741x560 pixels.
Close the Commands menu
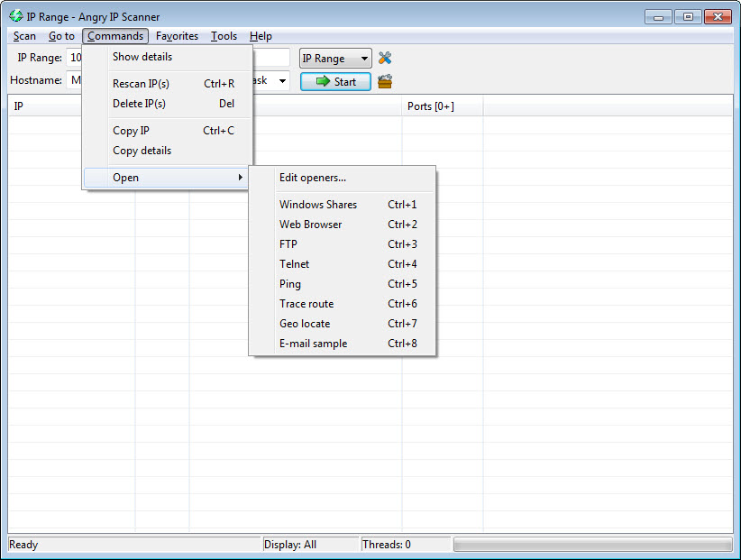pyautogui.click(x=115, y=36)
